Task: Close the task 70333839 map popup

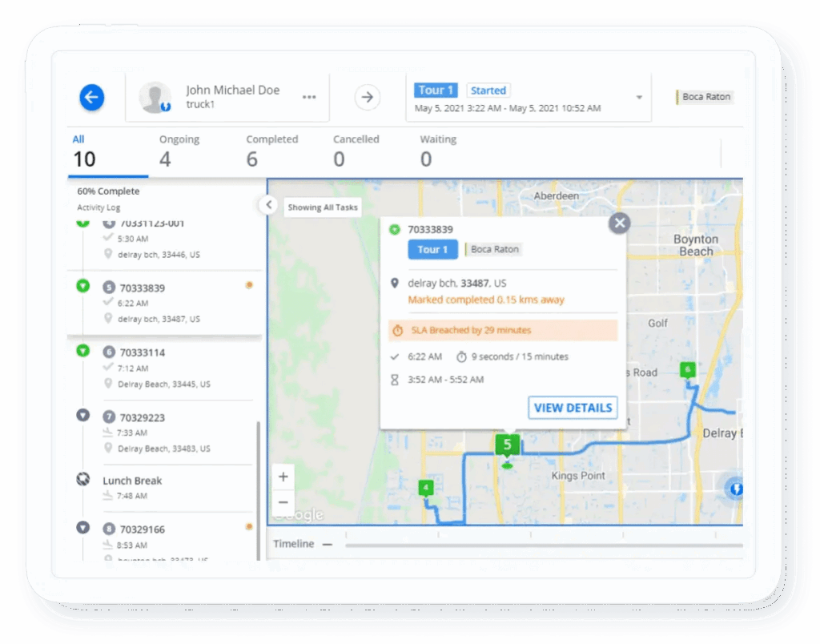Action: click(x=619, y=223)
